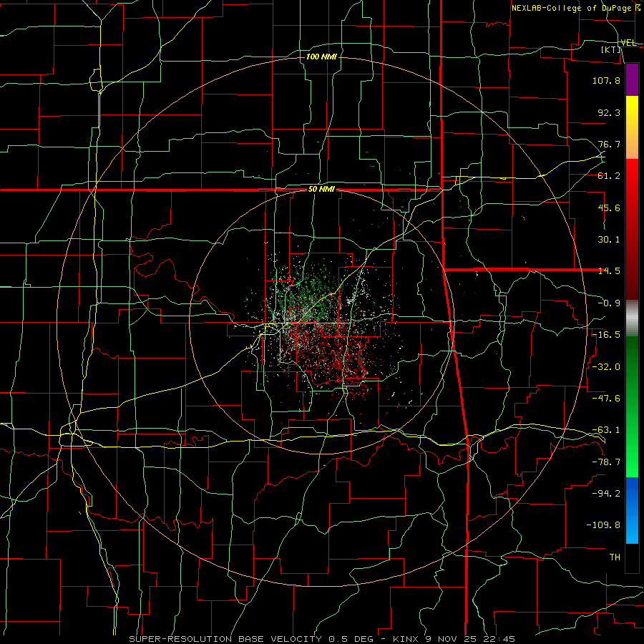Click the [KT] units label
The image size is (644, 644).
pyautogui.click(x=611, y=49)
